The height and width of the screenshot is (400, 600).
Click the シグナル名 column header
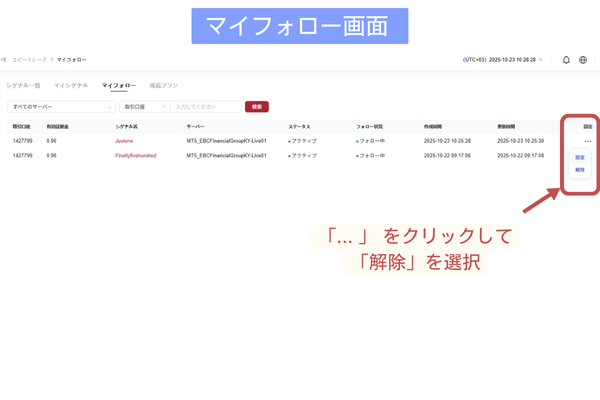pyautogui.click(x=126, y=127)
